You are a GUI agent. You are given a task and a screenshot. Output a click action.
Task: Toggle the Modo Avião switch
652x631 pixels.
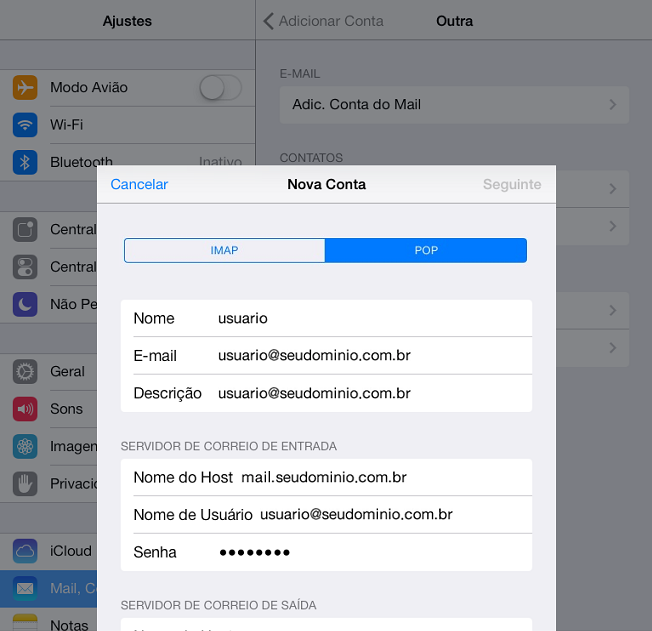pos(219,88)
